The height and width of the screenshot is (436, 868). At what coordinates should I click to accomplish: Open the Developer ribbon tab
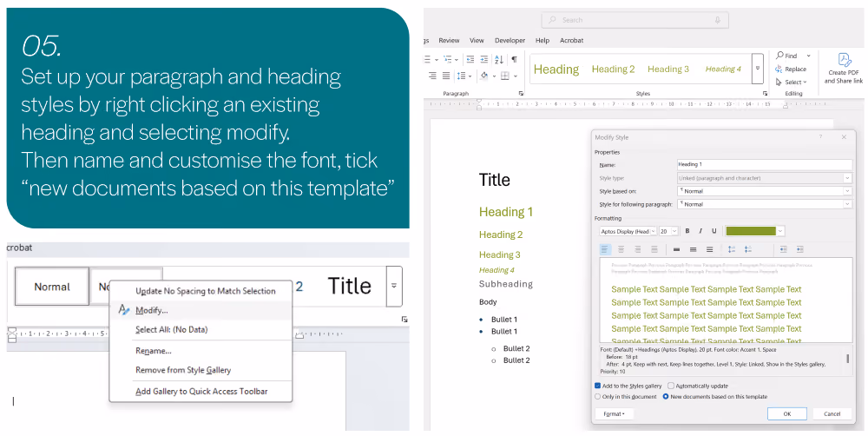click(x=510, y=41)
